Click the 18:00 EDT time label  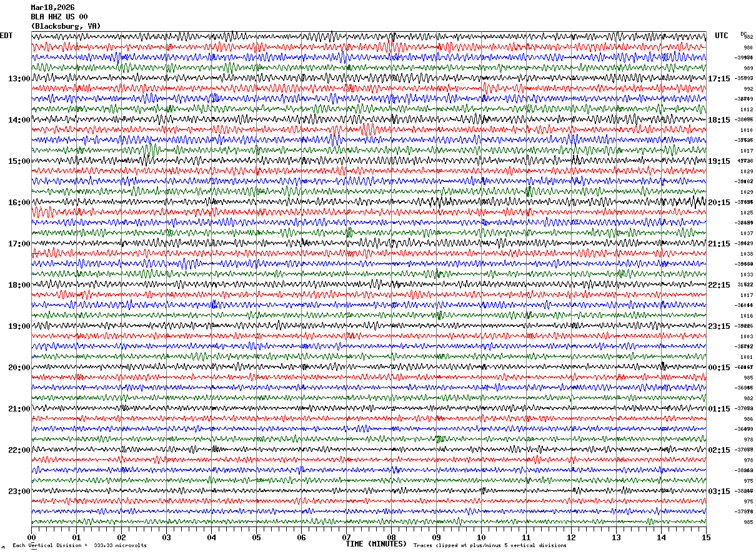(x=19, y=285)
